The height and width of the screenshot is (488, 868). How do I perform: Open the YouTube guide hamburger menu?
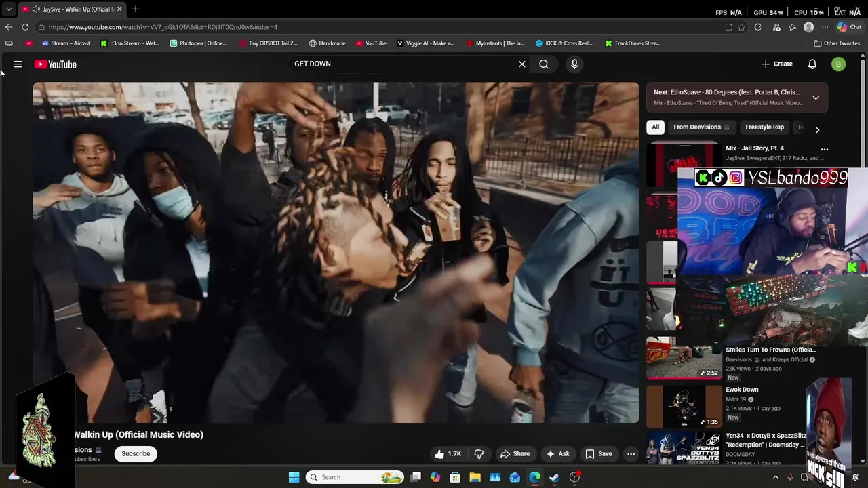coord(18,64)
